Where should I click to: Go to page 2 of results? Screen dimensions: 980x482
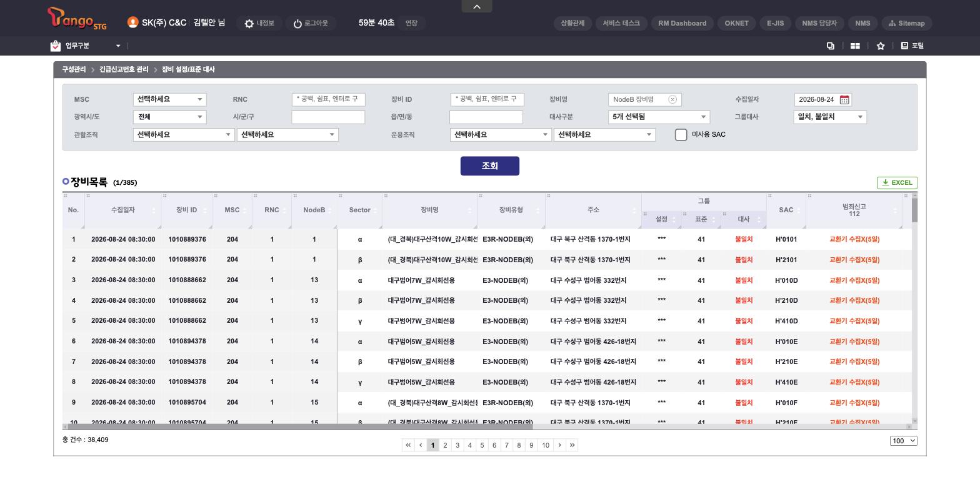[445, 445]
